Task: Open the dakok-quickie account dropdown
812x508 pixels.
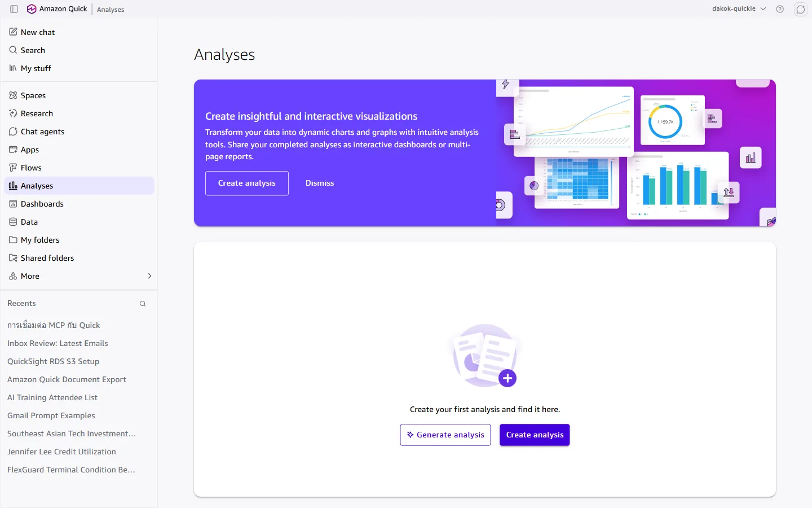Action: pos(739,9)
